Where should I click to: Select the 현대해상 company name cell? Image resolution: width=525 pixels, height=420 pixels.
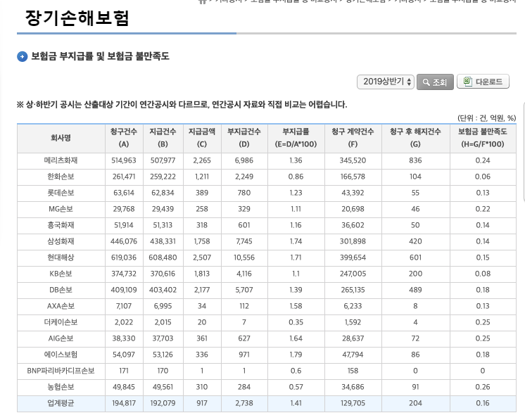[x=61, y=257]
